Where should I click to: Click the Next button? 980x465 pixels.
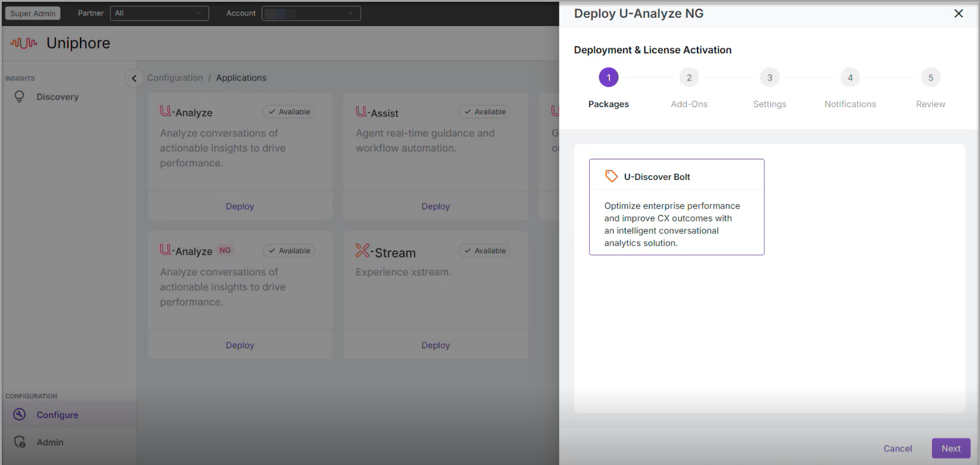click(x=951, y=448)
